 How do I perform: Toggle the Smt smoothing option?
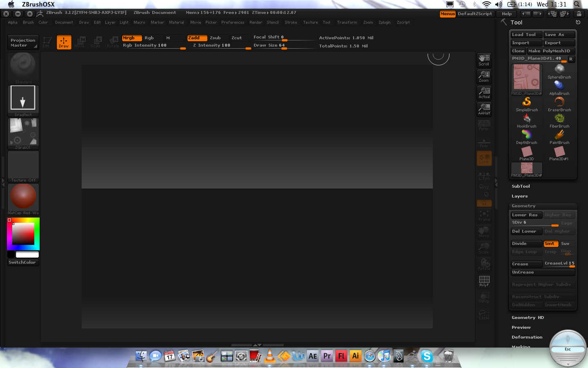551,244
